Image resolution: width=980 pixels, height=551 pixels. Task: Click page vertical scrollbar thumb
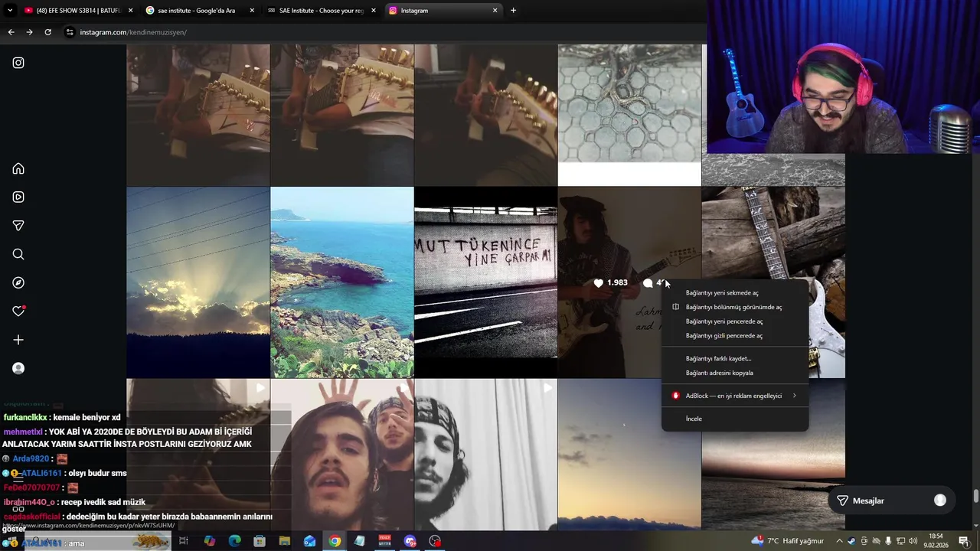coord(975,497)
